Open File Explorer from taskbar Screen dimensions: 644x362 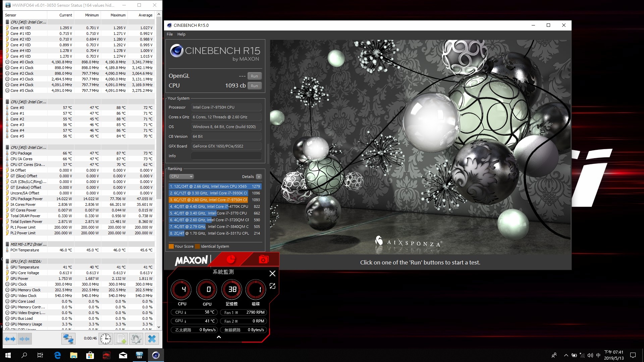click(74, 355)
